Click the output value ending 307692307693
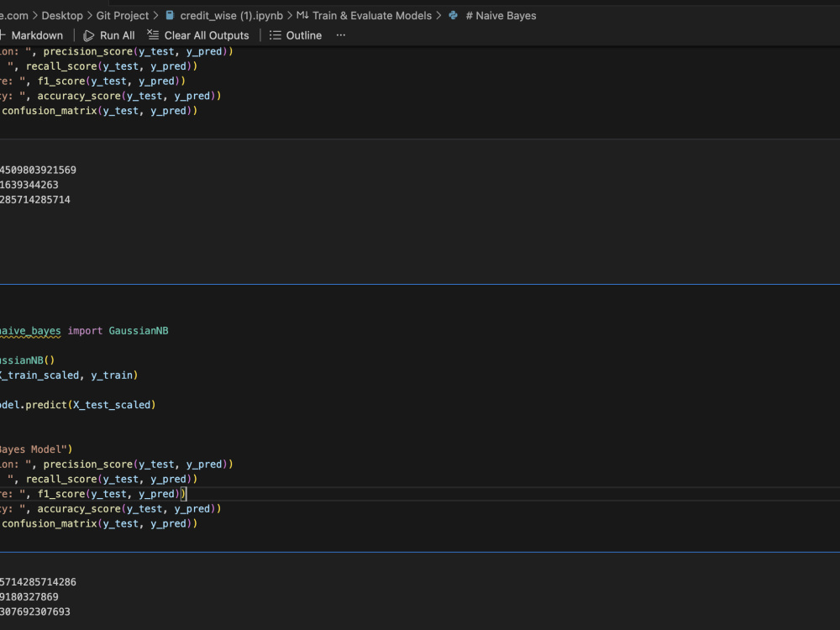Screen dimensions: 840x630 34,612
